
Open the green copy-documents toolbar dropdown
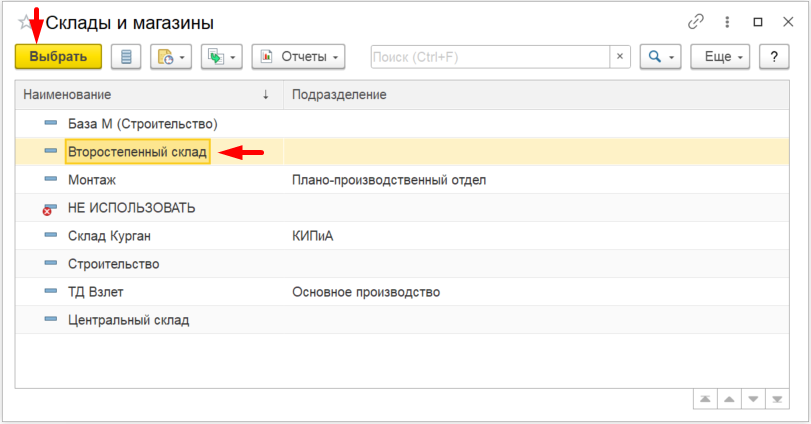point(221,56)
